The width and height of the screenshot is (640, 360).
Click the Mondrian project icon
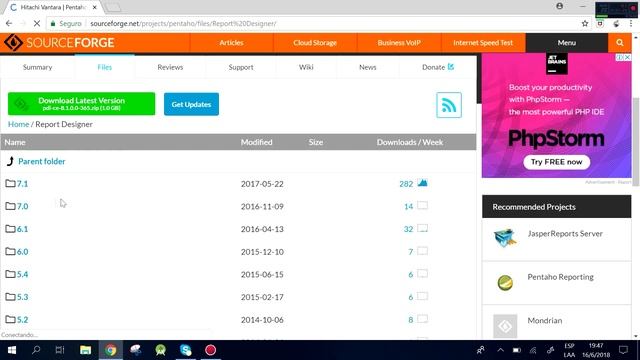505,326
